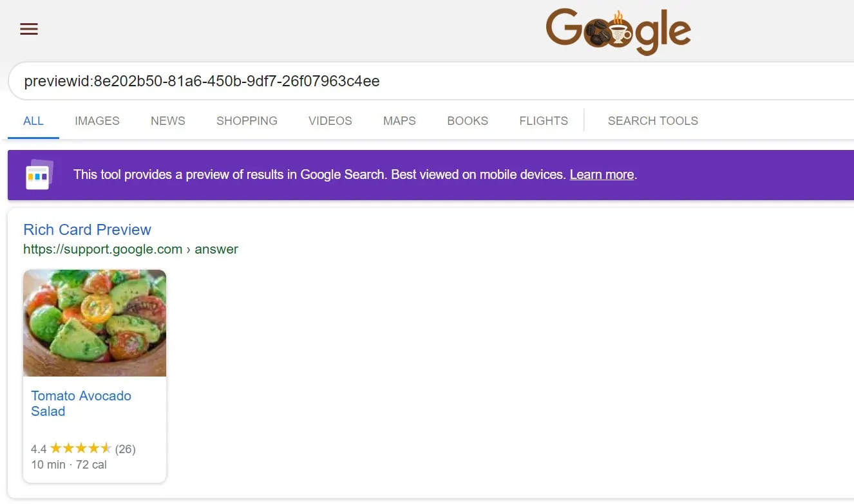Select the ALL search tab

(x=33, y=120)
